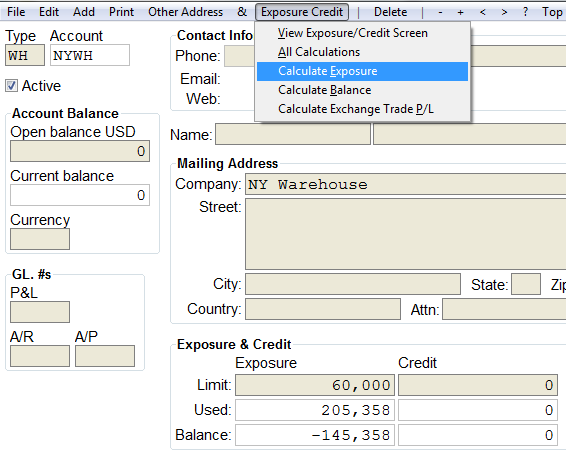The image size is (566, 457).
Task: Open the File menu
Action: click(x=16, y=12)
